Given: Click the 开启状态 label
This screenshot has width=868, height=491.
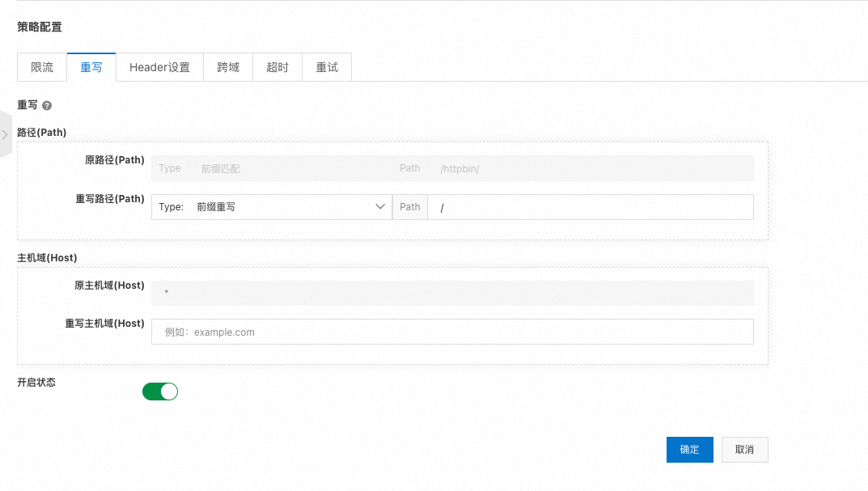Looking at the screenshot, I should click(x=36, y=383).
